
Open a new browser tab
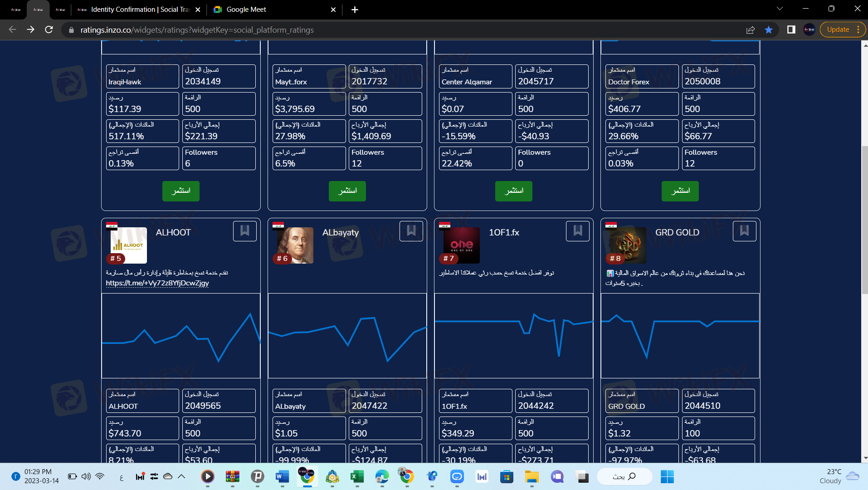click(x=355, y=10)
